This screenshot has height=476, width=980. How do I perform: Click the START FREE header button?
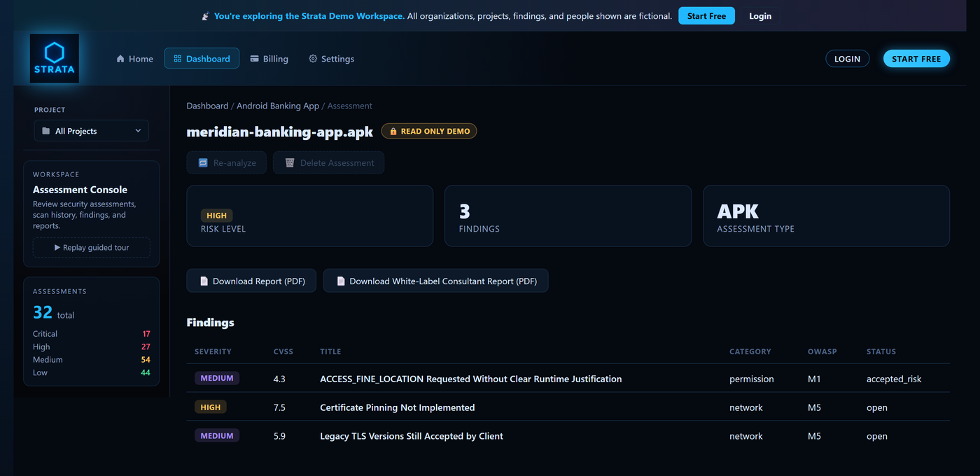point(916,59)
